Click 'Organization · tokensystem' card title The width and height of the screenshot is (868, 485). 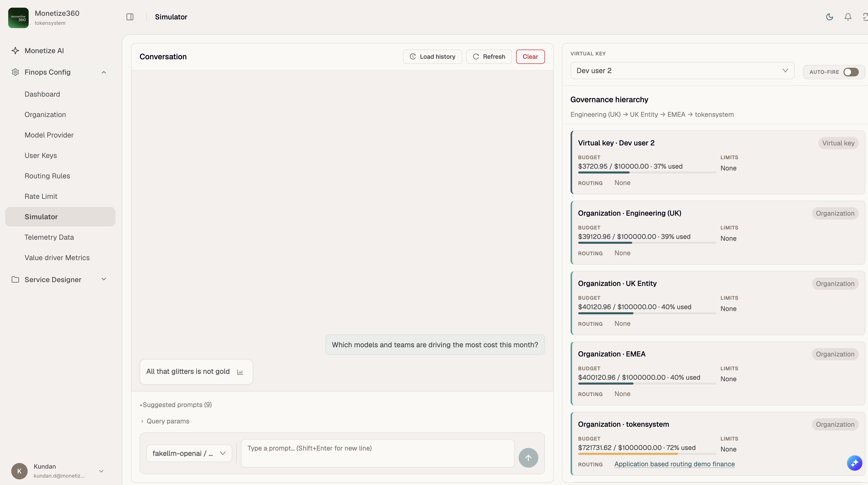tap(623, 424)
